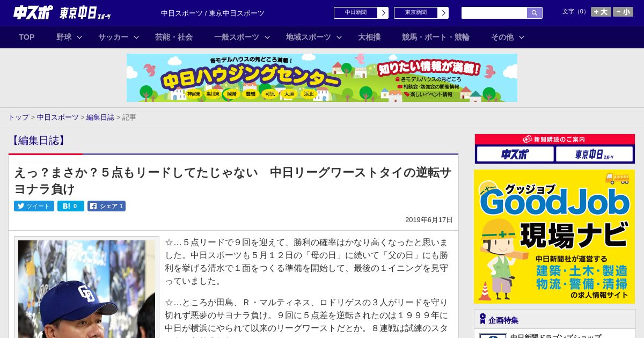Open the article photo of Dragons cap man
644x338 pixels.
point(86,289)
